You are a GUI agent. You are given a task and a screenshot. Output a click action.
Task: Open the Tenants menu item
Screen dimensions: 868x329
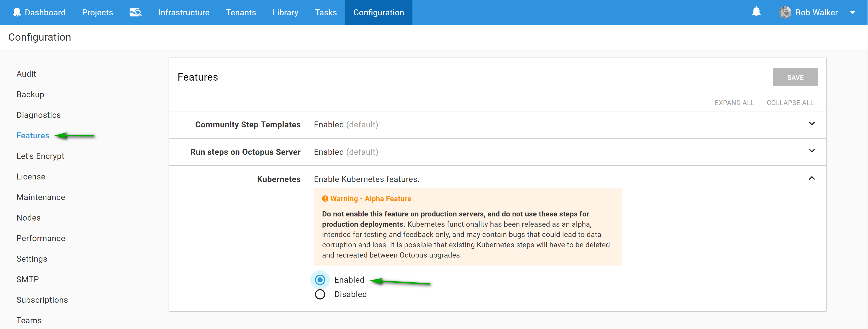pyautogui.click(x=241, y=13)
